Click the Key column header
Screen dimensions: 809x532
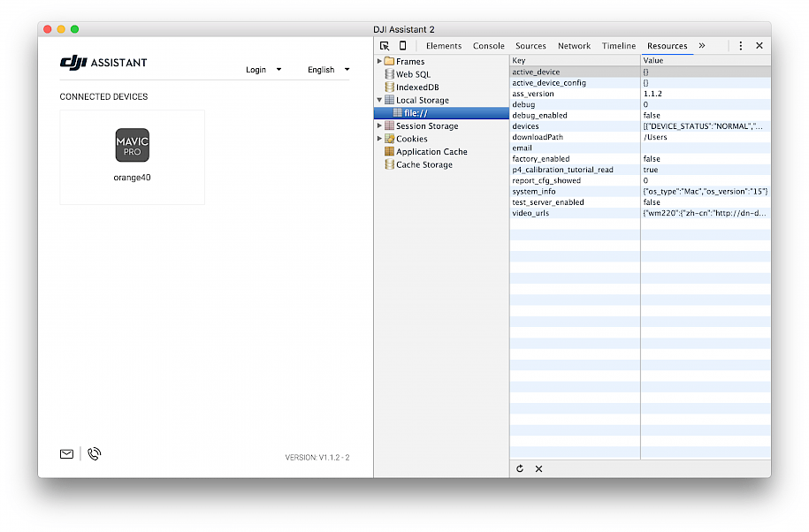575,60
